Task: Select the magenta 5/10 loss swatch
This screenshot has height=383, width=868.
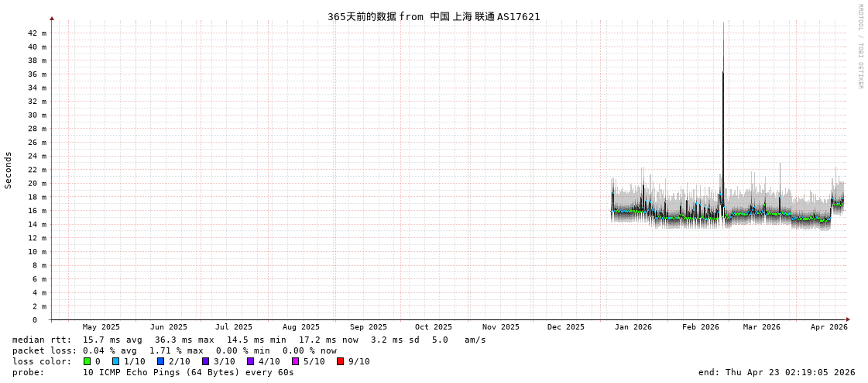Action: click(x=295, y=361)
